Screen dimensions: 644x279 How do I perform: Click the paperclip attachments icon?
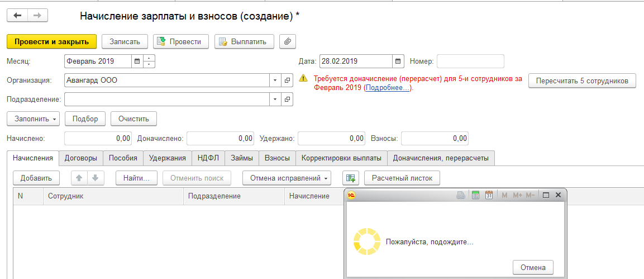pyautogui.click(x=288, y=41)
